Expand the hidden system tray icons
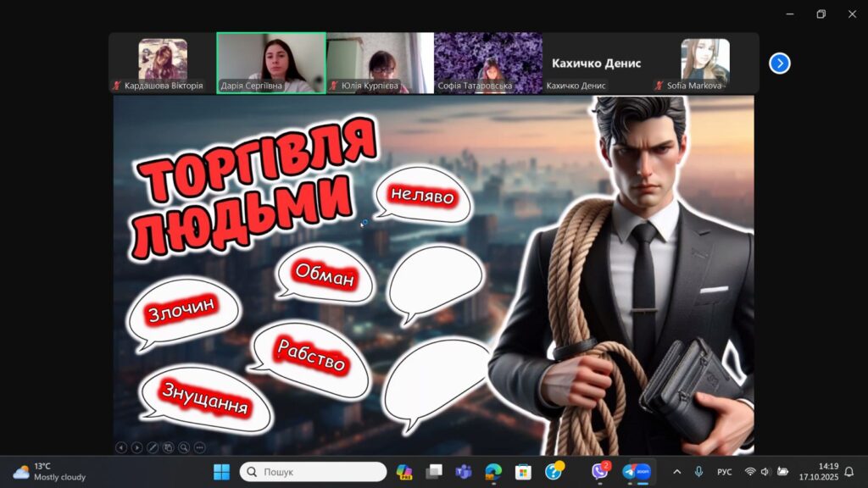The height and width of the screenshot is (488, 868). tap(676, 472)
